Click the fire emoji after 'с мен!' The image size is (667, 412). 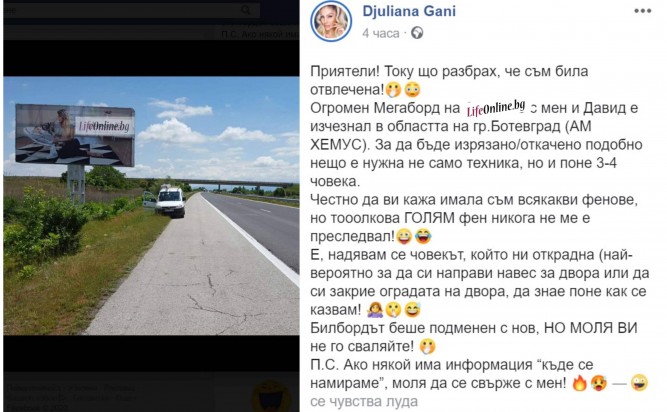click(579, 383)
